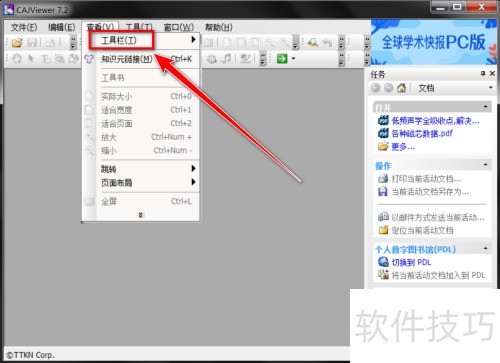Click the 全屏 menu entry
500x363 pixels.
[148, 201]
